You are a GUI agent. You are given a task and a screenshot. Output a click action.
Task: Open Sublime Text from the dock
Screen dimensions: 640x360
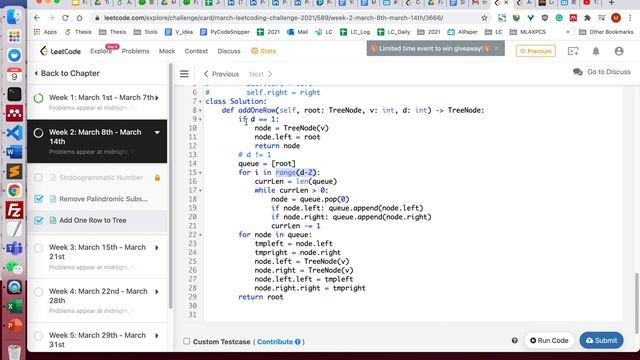click(x=14, y=171)
